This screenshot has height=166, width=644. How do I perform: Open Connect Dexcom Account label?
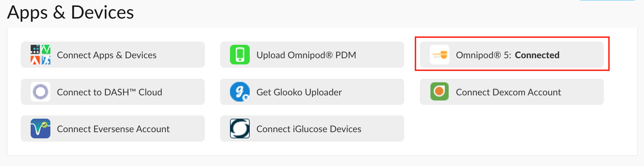(x=508, y=92)
